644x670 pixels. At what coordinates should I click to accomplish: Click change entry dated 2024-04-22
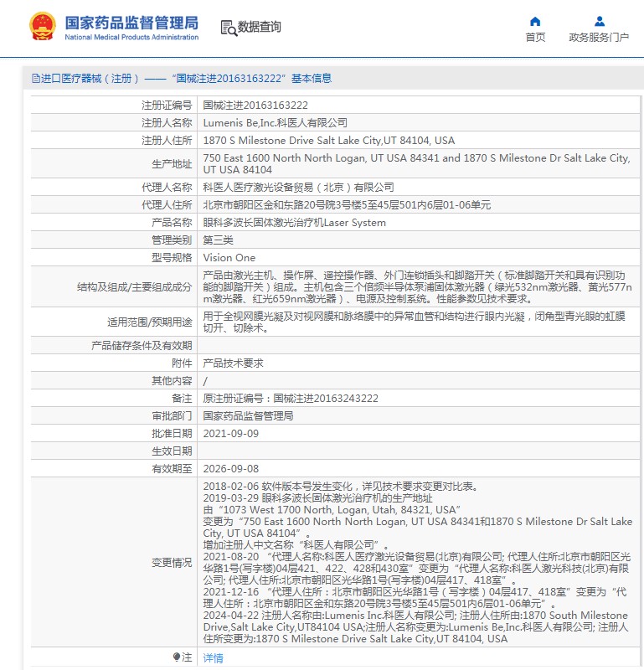click(416, 626)
